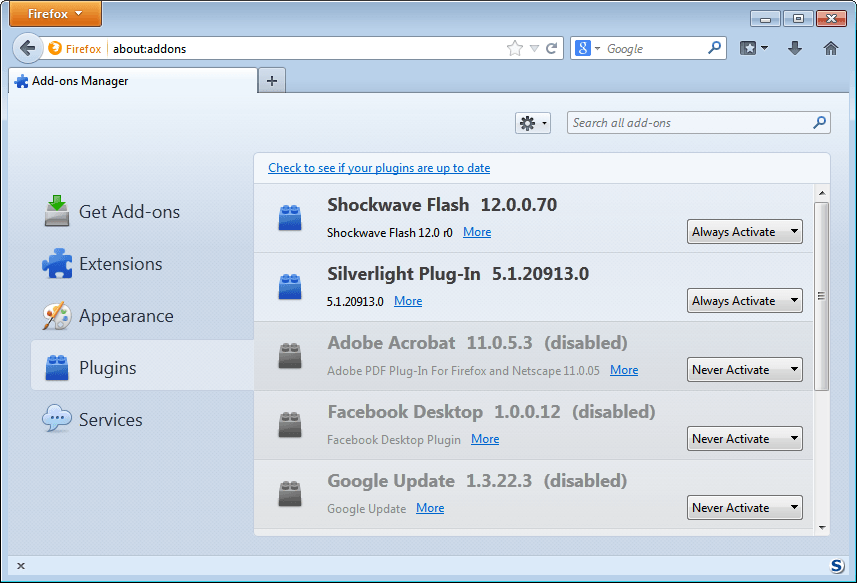
Task: Click the Google Update gray plugin icon
Action: pyautogui.click(x=290, y=493)
